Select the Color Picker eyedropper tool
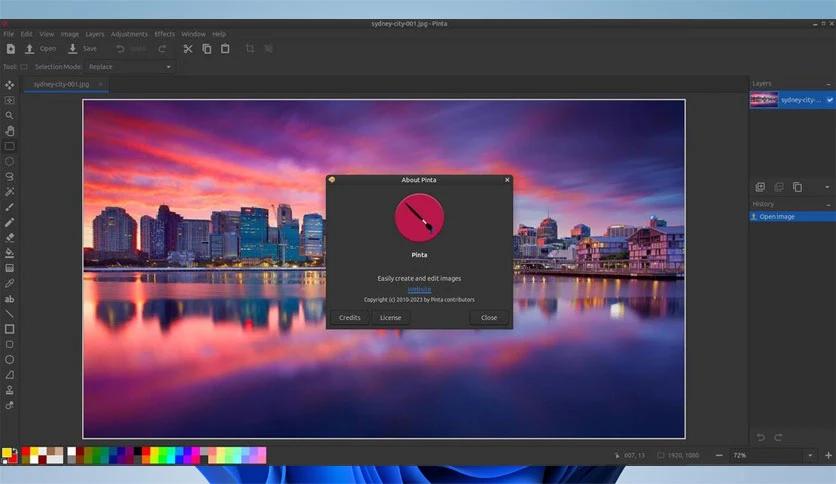Screen dimensions: 836x484 click(10, 283)
